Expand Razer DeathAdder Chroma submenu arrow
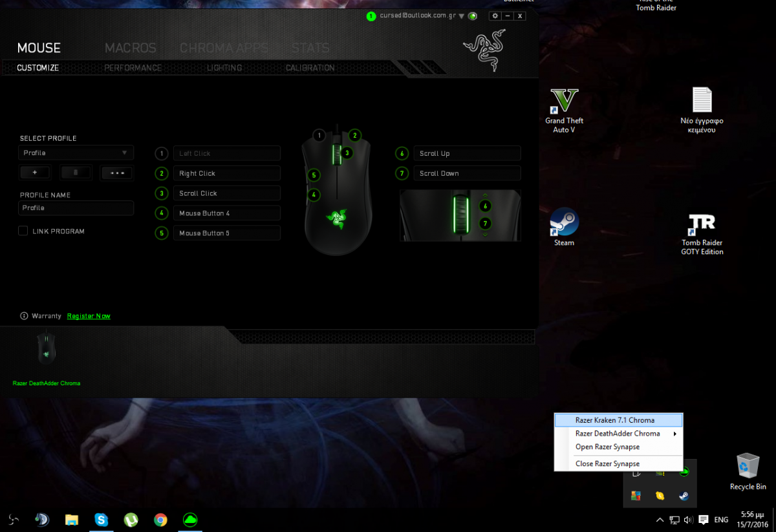The height and width of the screenshot is (532, 776). 674,434
